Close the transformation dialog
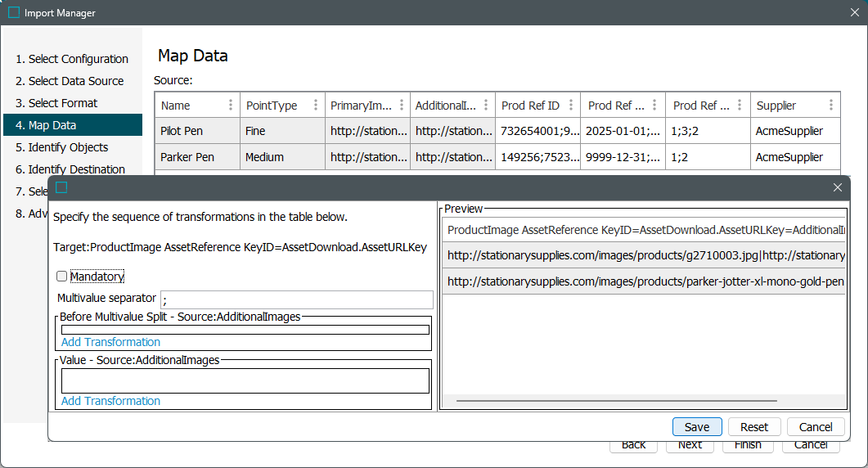This screenshot has width=868, height=468. [837, 188]
